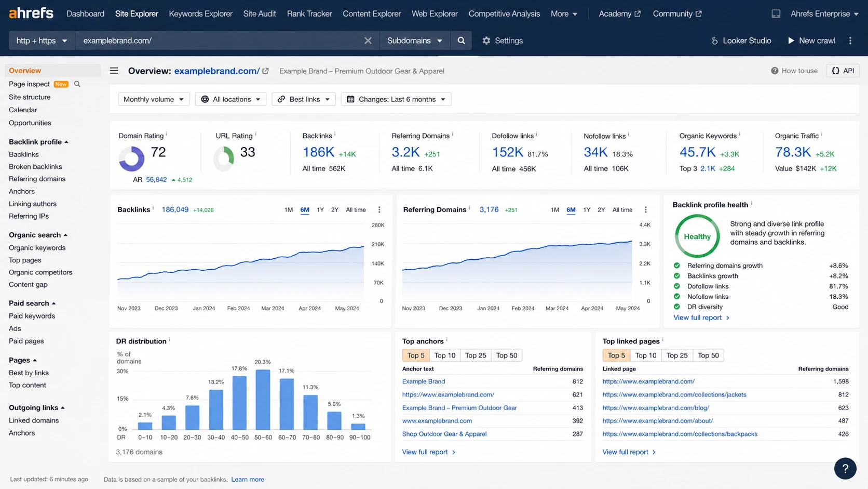Select Top 25 in Top anchors
Viewport: 868px width, 489px height.
tap(476, 355)
